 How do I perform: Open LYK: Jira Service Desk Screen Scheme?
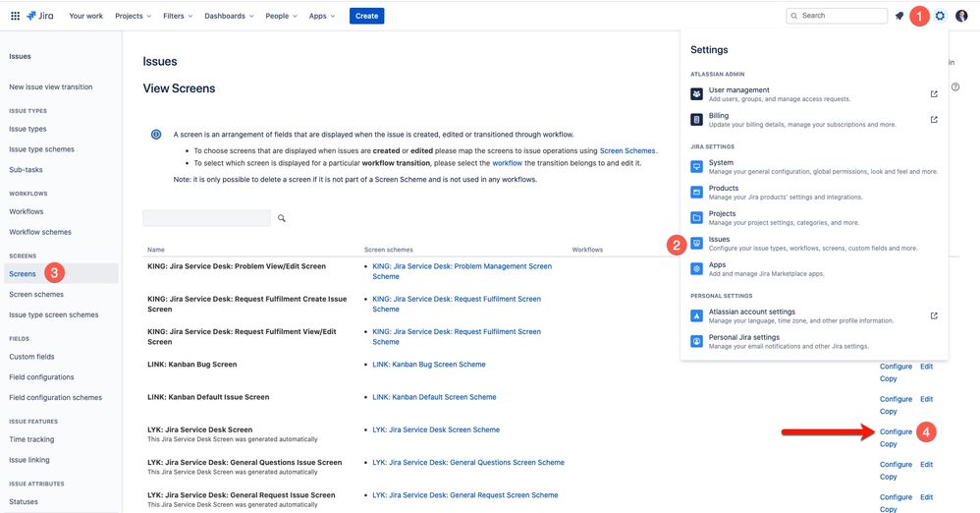pyautogui.click(x=436, y=429)
